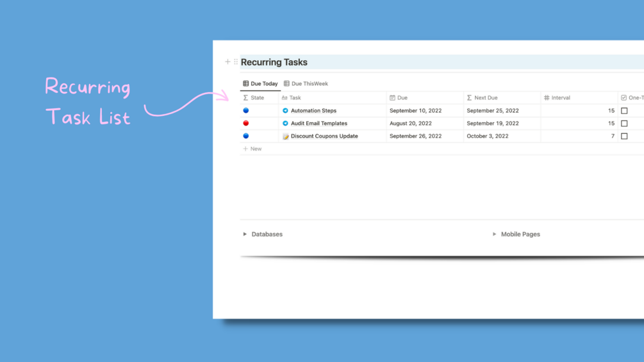Click the memo icon next to Discount Coupons Update

pyautogui.click(x=285, y=136)
